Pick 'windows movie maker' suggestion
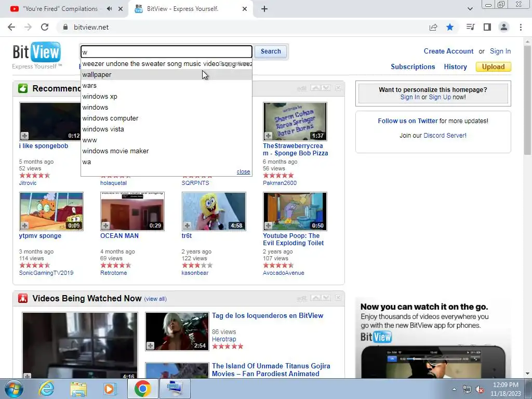 (x=166, y=151)
